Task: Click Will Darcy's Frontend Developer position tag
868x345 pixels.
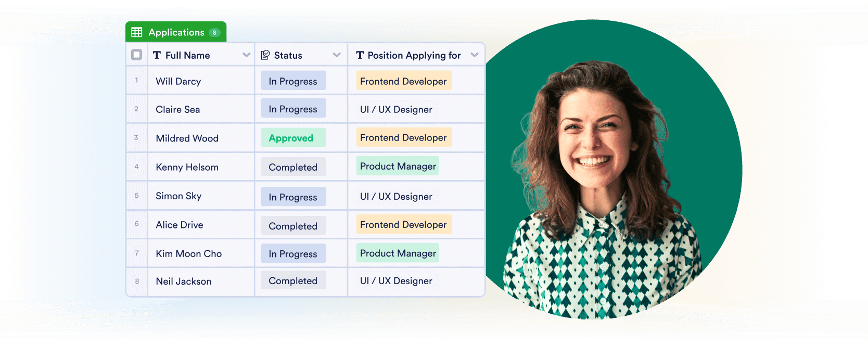Action: click(404, 81)
